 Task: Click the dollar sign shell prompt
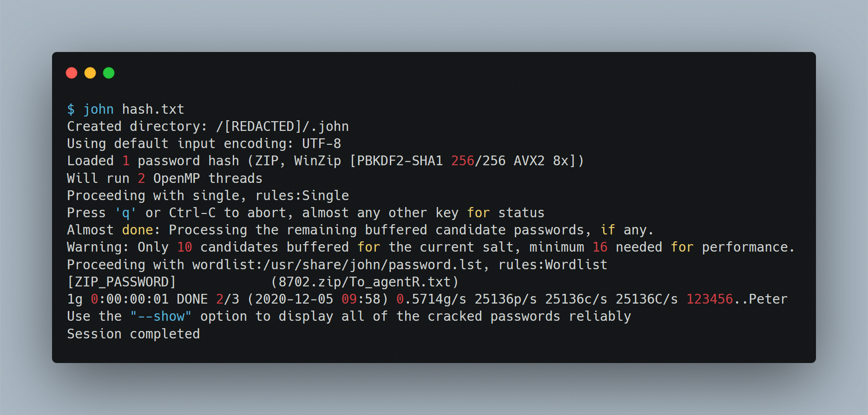coord(71,110)
